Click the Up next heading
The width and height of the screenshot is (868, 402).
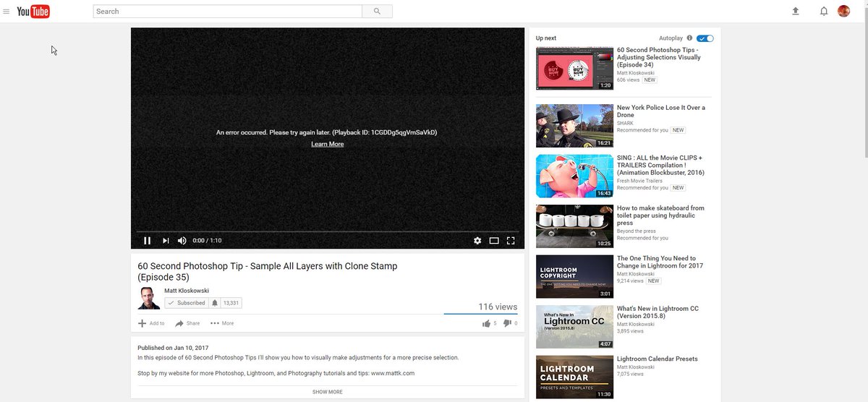click(546, 38)
